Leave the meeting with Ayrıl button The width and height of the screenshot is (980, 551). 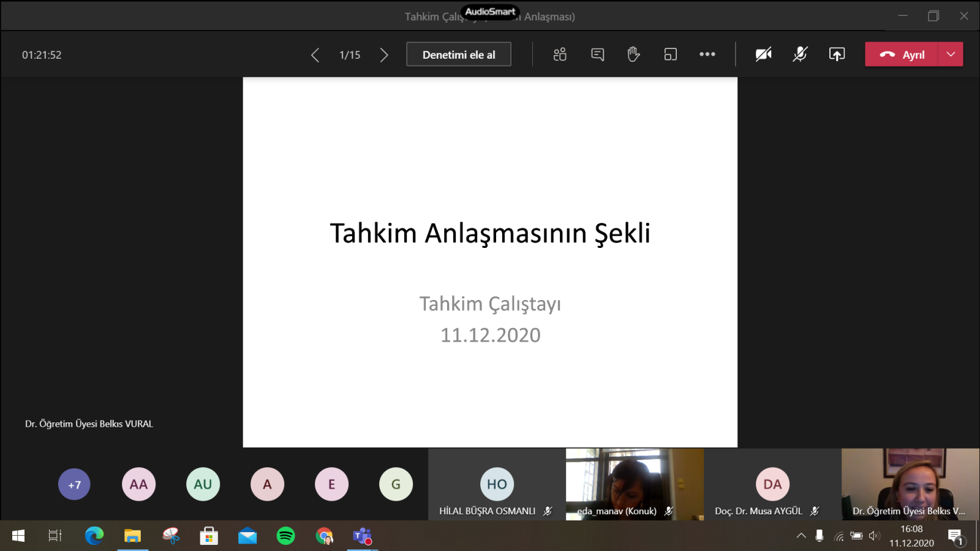point(902,54)
